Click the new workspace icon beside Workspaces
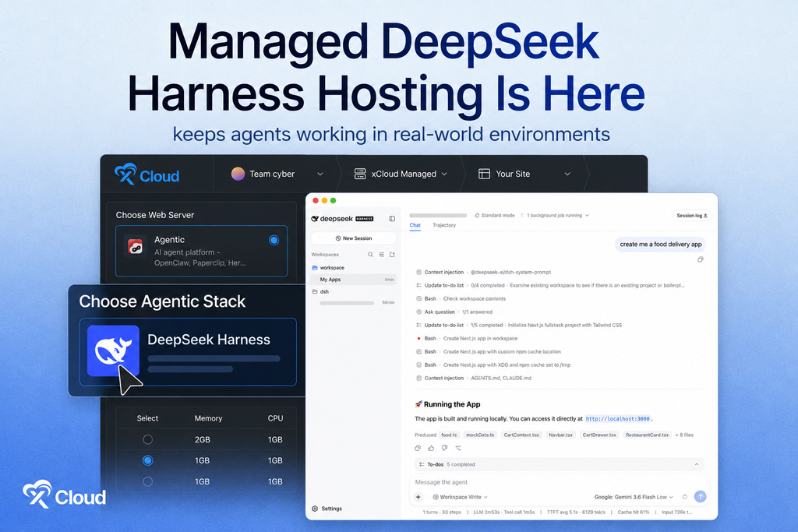The height and width of the screenshot is (532, 798). 392,254
